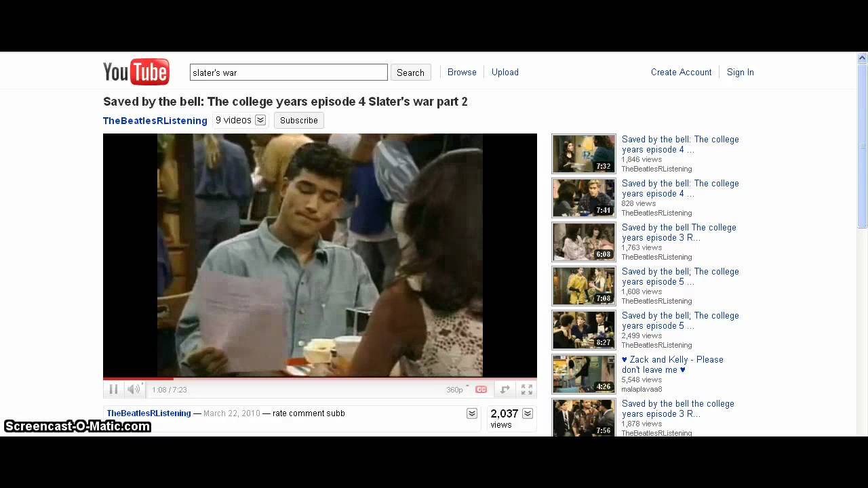
Task: Open Zack and Kelly Please don't leave me link
Action: pos(673,365)
